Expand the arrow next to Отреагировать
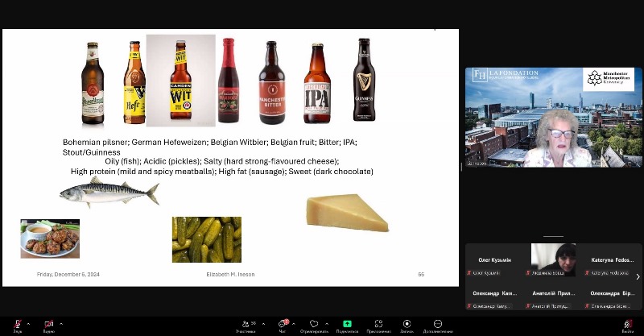This screenshot has height=336, width=644. pyautogui.click(x=327, y=324)
